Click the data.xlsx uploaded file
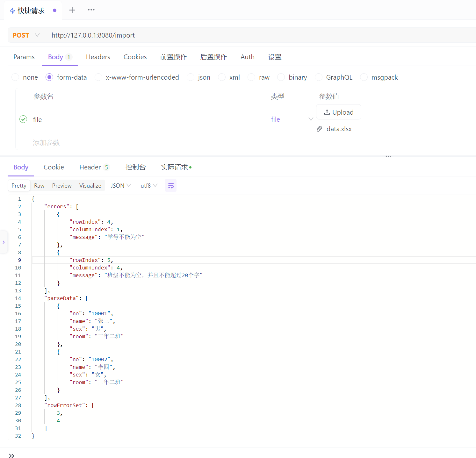This screenshot has width=476, height=458. (339, 129)
